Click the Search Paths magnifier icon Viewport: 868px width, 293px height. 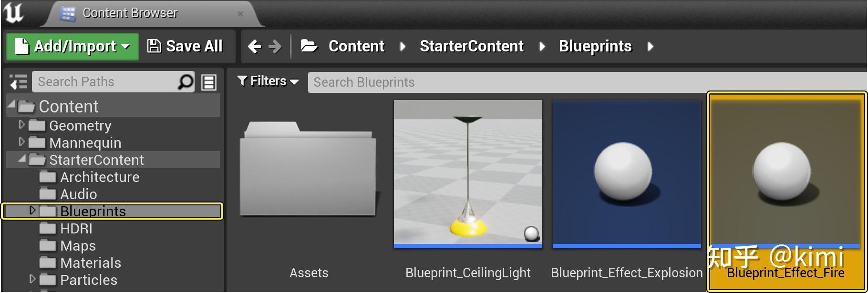(186, 82)
